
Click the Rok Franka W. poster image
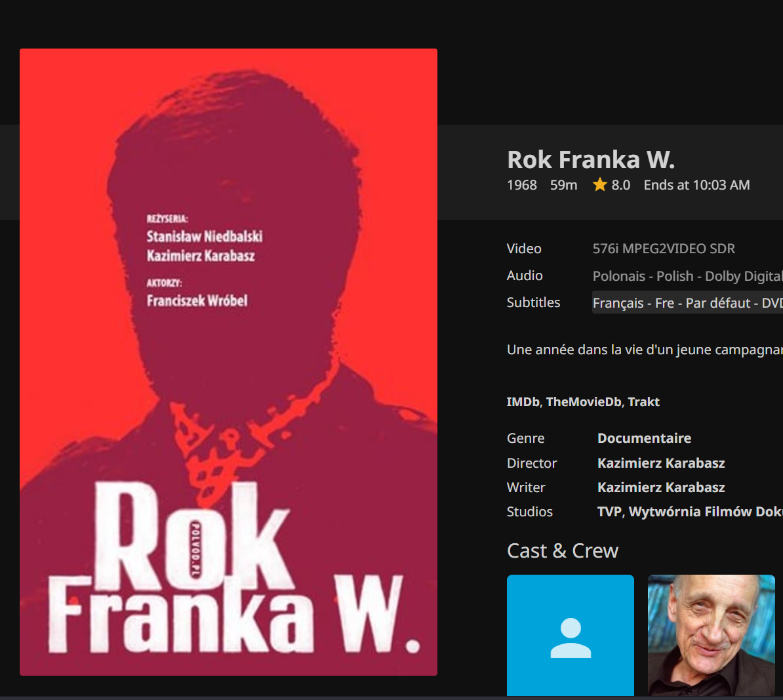point(228,361)
